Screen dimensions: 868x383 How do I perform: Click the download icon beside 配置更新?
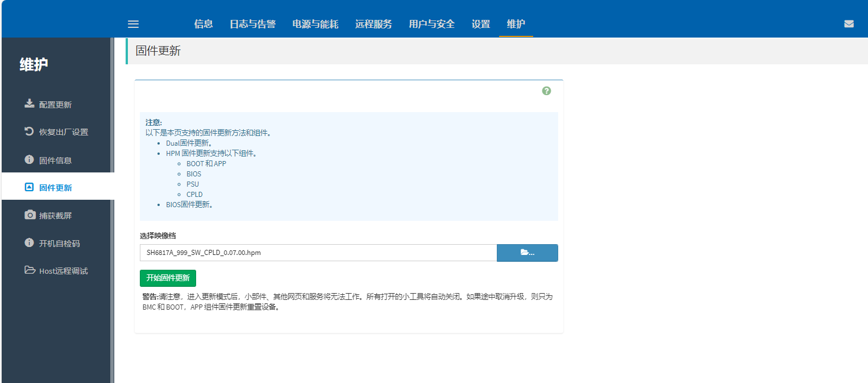(x=30, y=104)
